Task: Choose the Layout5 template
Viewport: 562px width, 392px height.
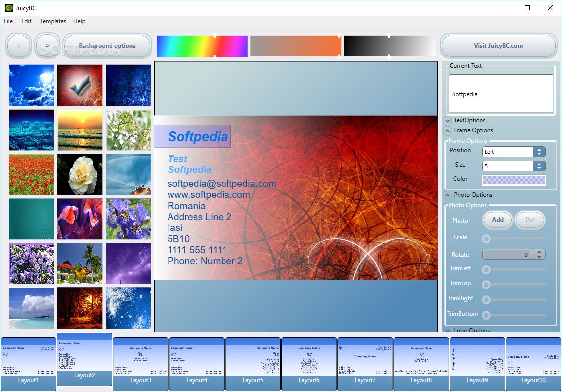Action: pyautogui.click(x=253, y=364)
